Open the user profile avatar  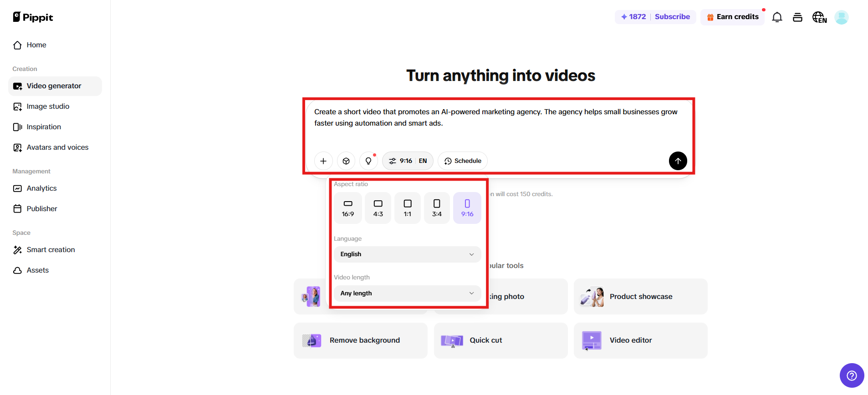(842, 17)
